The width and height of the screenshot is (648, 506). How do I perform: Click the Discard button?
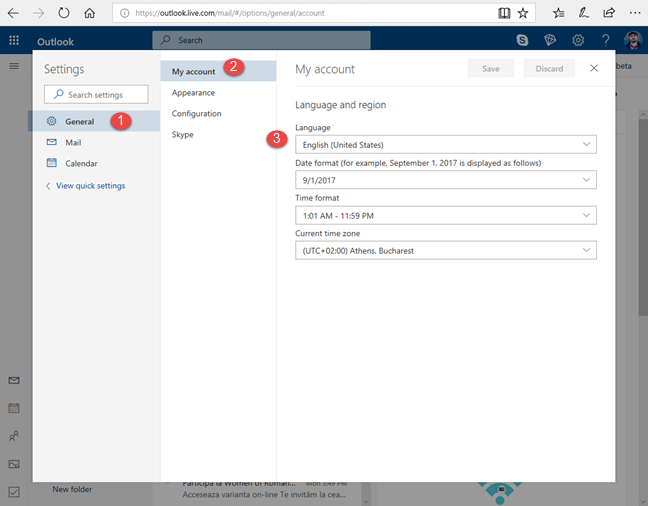(549, 69)
